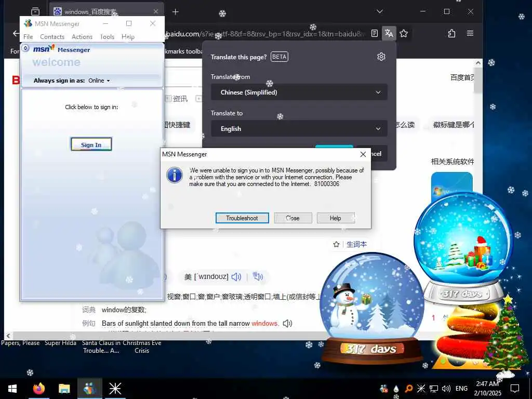
Task: Click MSN Messenger taskbar icon
Action: tap(89, 389)
